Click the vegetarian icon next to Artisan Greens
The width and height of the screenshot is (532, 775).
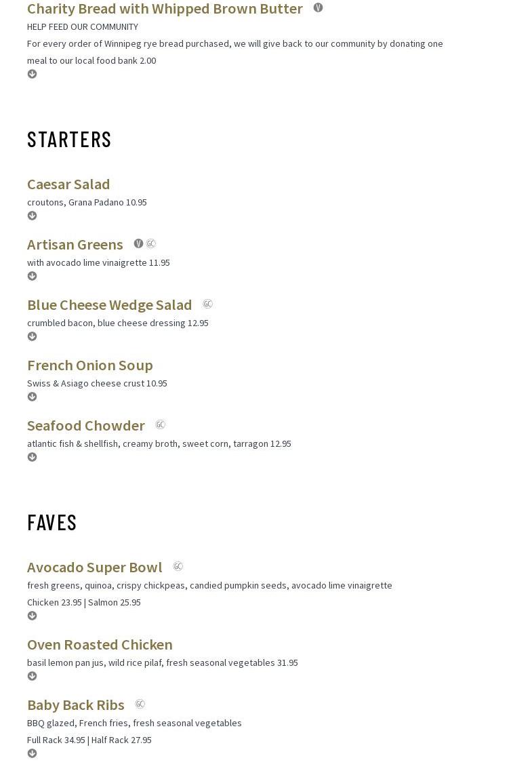[138, 243]
